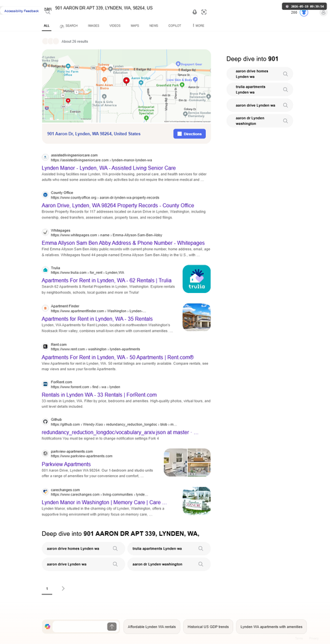
Task: Open the IMAGES tab
Action: pos(93,26)
